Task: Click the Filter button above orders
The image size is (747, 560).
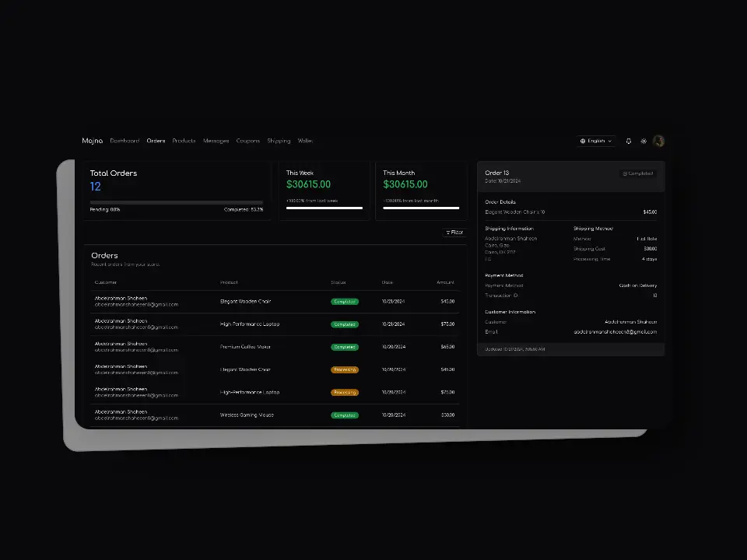Action: point(454,233)
